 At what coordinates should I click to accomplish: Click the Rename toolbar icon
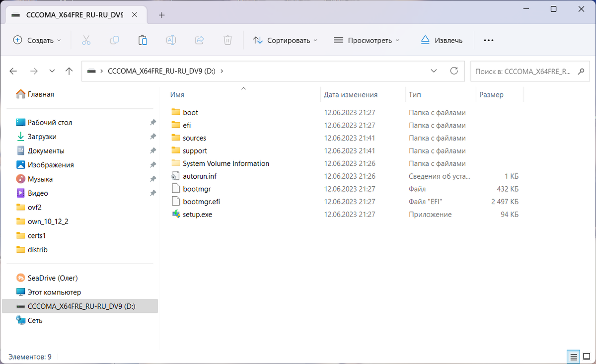coord(171,40)
